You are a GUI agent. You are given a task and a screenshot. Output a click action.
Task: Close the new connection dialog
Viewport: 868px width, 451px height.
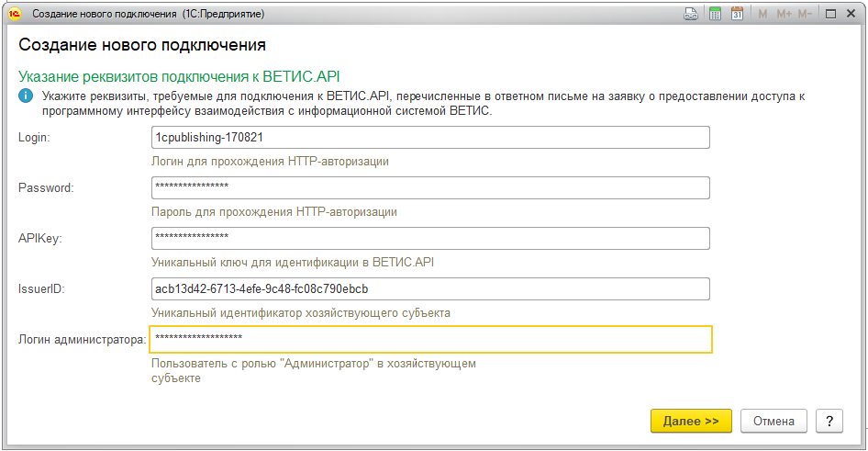tap(850, 15)
